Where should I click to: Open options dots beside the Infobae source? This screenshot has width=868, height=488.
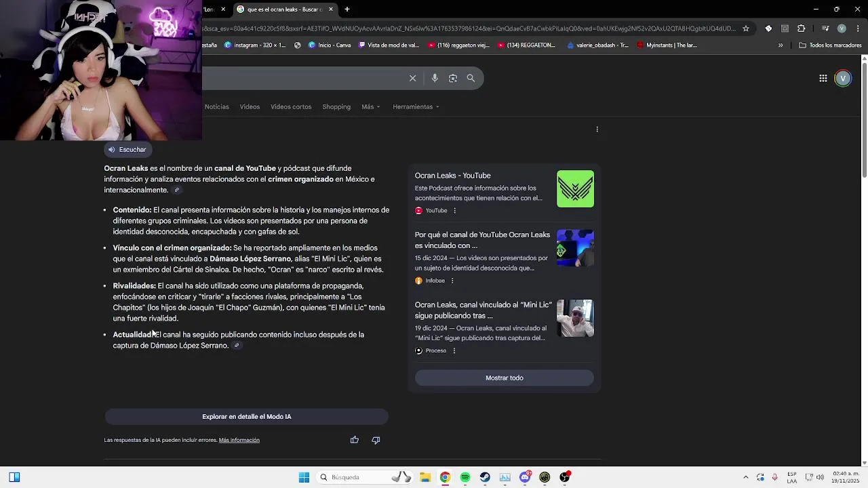click(452, 281)
